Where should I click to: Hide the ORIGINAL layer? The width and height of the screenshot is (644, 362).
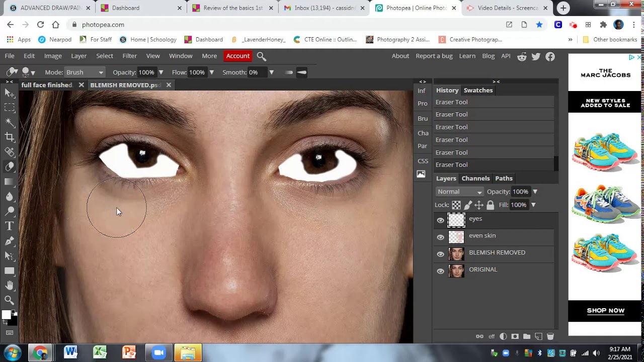point(441,271)
